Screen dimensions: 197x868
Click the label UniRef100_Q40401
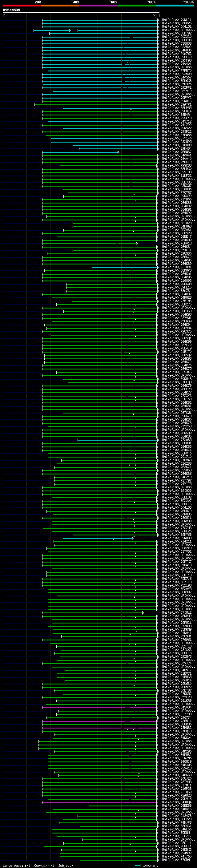pos(176,64)
